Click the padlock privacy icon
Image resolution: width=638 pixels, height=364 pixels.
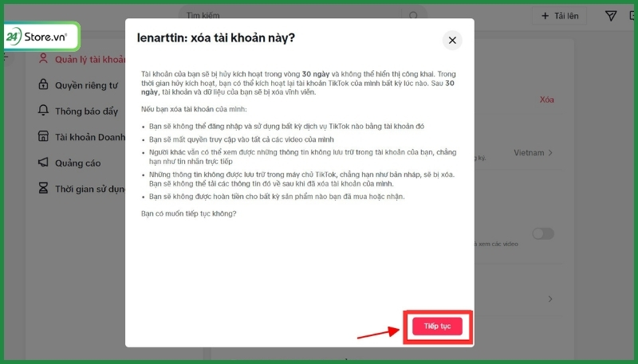tap(43, 84)
